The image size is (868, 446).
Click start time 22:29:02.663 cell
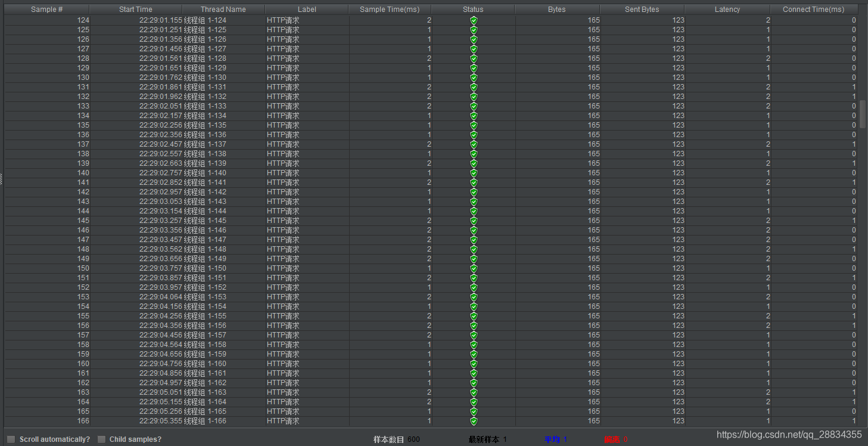(161, 163)
